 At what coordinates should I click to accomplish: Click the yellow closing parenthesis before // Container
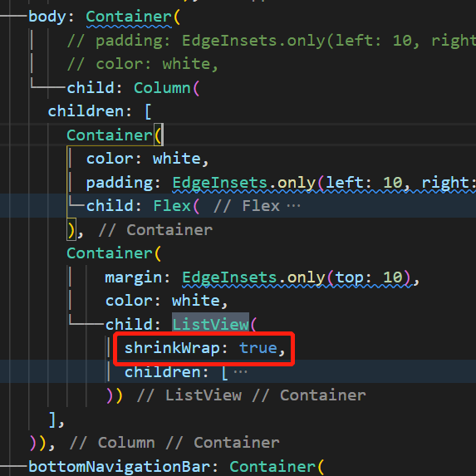pos(71,230)
